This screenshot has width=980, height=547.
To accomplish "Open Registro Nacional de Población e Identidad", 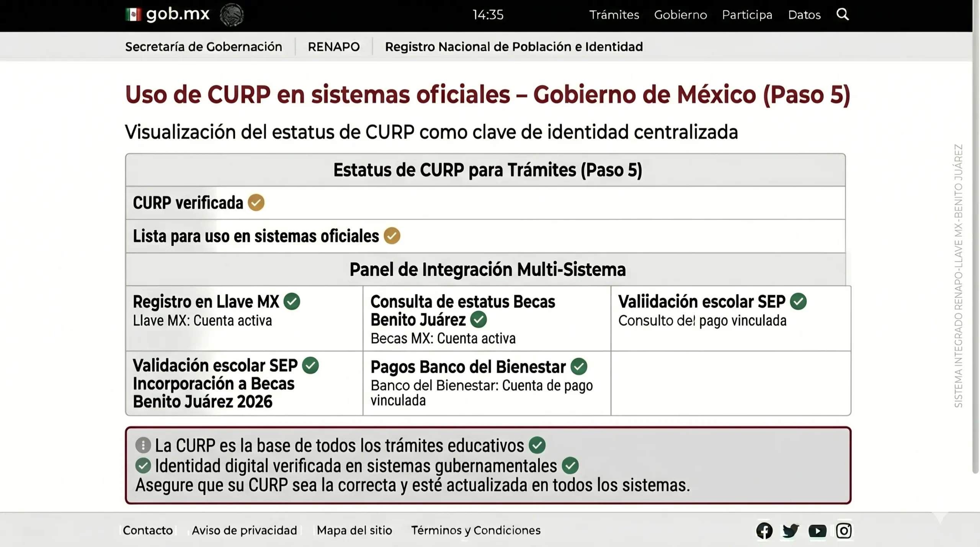I will point(514,47).
